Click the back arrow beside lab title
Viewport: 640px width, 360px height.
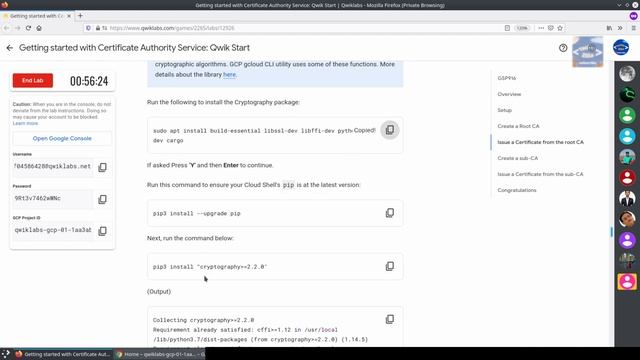(9, 48)
